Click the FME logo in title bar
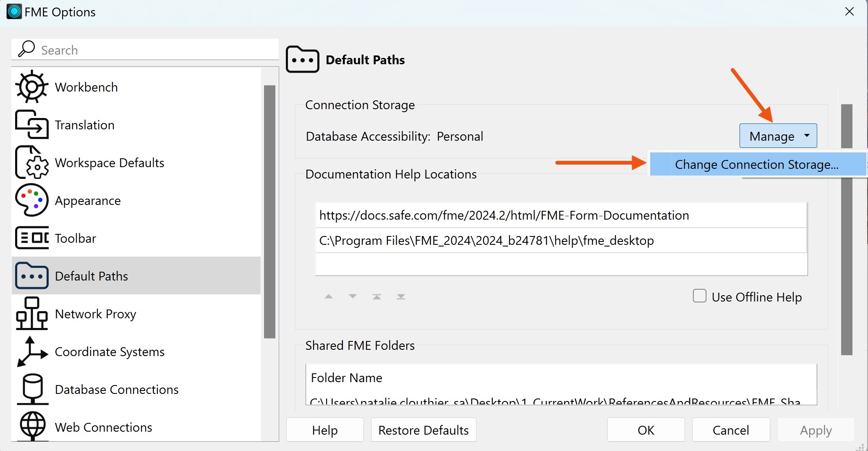Viewport: 868px width, 451px height. coord(14,12)
